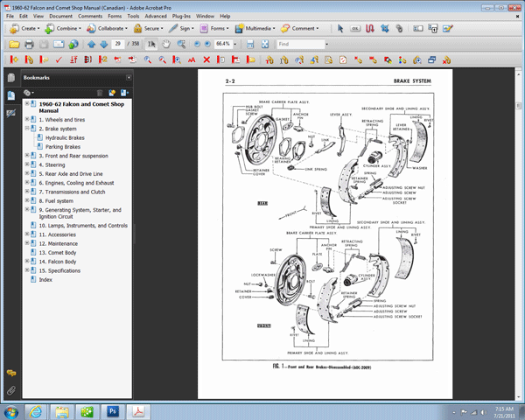The image size is (525, 420).
Task: Open the Attachments paperclip panel
Action: tap(11, 390)
